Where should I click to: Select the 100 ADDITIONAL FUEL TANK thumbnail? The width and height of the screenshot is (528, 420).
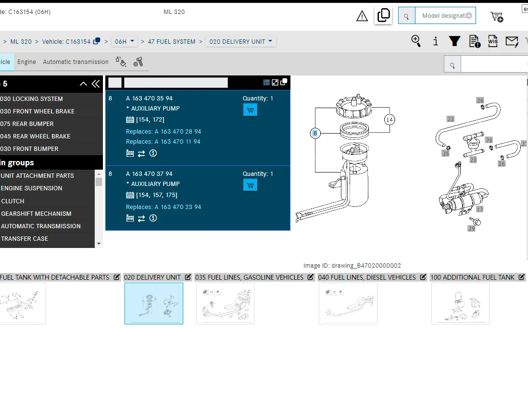(x=460, y=303)
